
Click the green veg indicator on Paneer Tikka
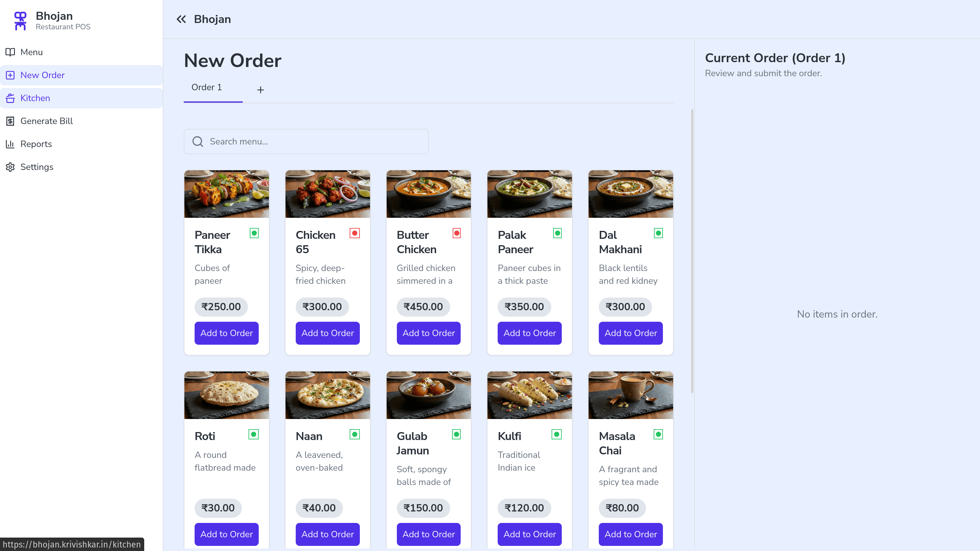click(254, 233)
